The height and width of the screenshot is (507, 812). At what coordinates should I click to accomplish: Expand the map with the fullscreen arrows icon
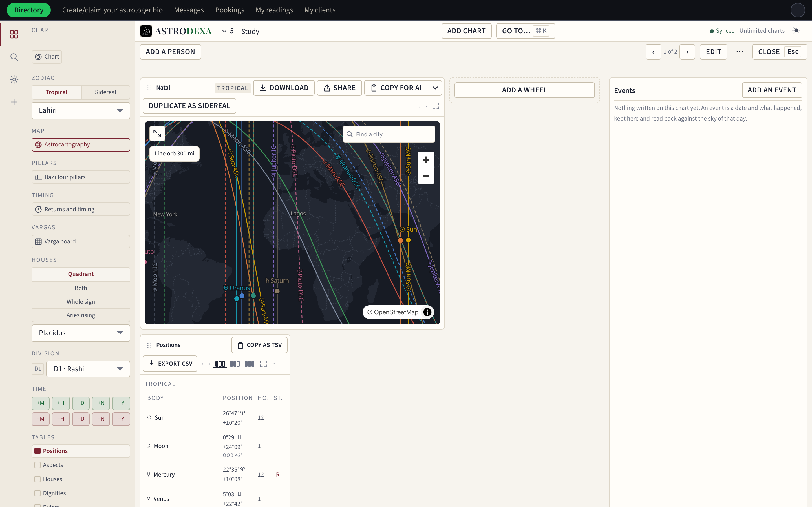point(157,134)
